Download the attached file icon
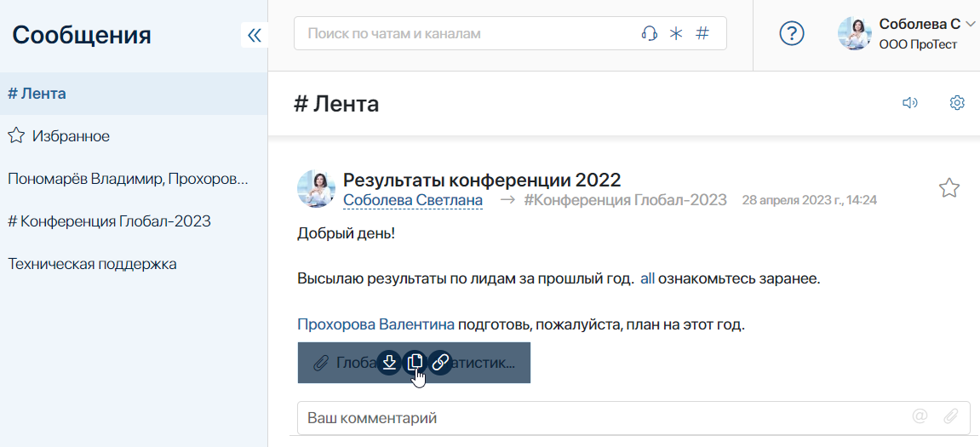The width and height of the screenshot is (980, 447). coord(389,363)
